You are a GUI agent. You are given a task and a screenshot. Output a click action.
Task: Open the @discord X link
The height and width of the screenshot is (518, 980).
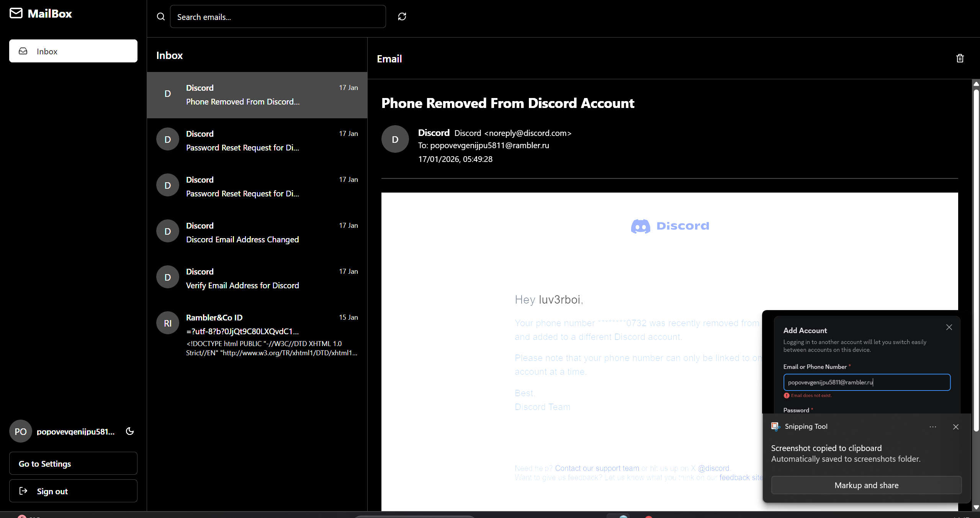pos(713,468)
